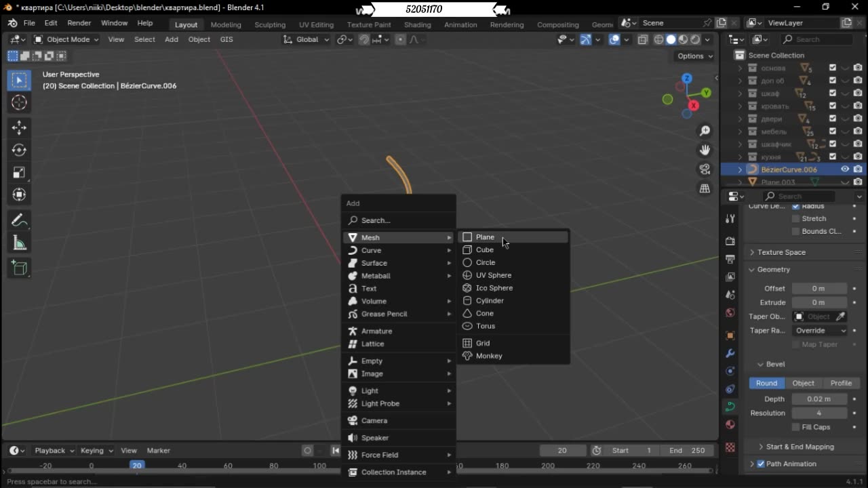The image size is (868, 488).
Task: Open the Global transform orientation dropdown
Action: [x=307, y=39]
